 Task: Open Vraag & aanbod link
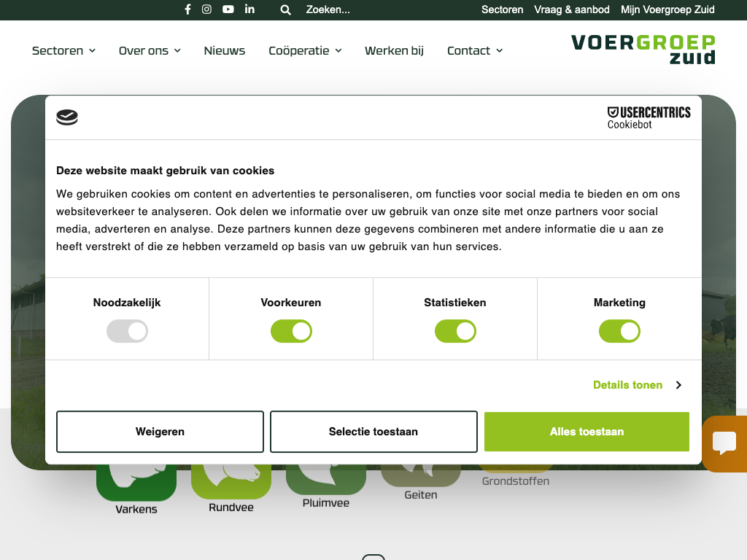(572, 9)
